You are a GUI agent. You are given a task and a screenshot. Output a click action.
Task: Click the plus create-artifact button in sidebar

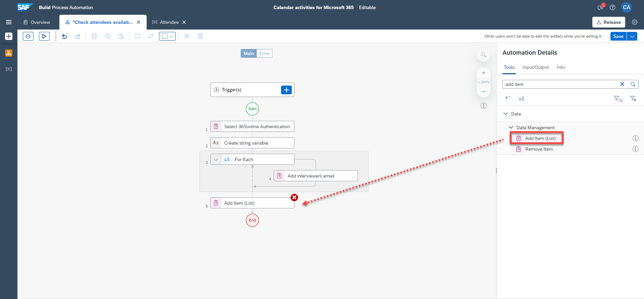[9, 36]
